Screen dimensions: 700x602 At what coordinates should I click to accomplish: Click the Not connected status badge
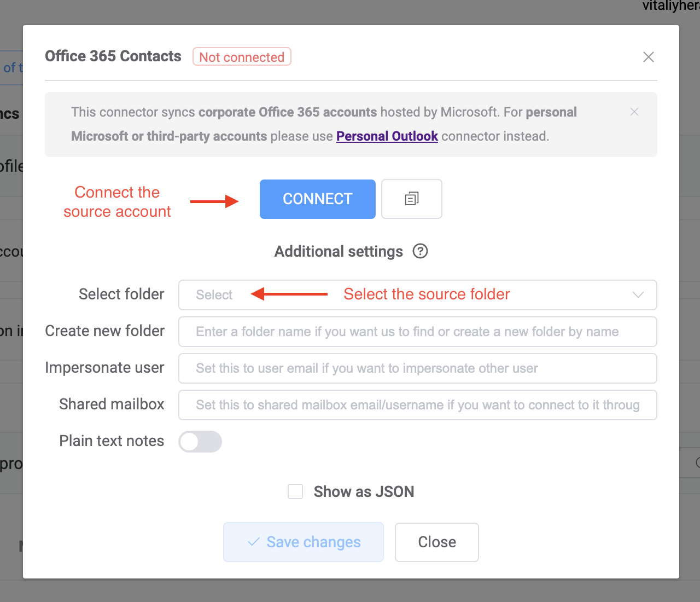pos(241,56)
